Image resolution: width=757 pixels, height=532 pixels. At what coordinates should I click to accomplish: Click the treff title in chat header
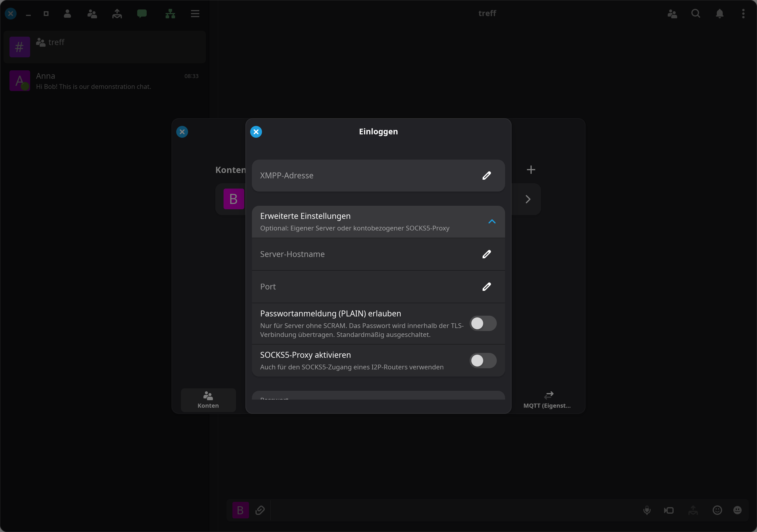[487, 14]
